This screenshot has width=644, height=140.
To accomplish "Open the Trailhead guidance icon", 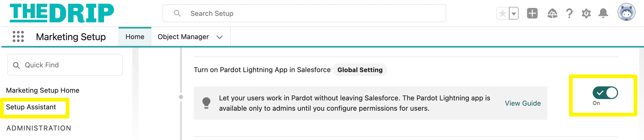I will tap(552, 13).
